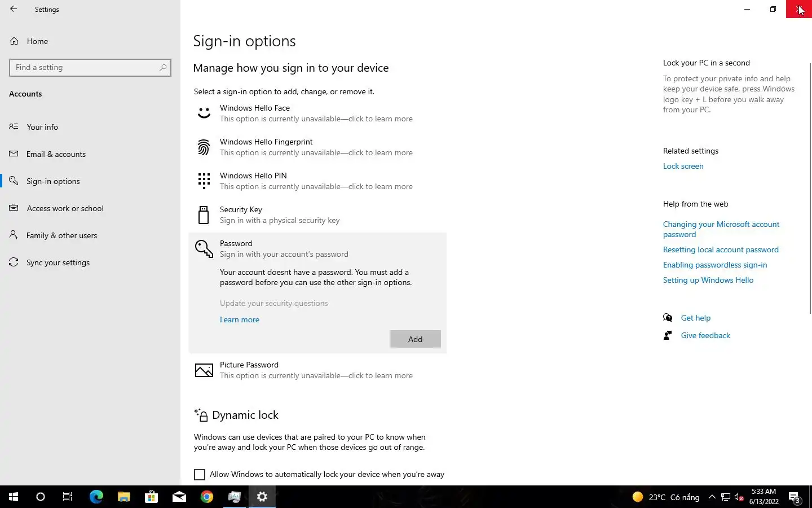Open Sync your settings page

click(58, 262)
